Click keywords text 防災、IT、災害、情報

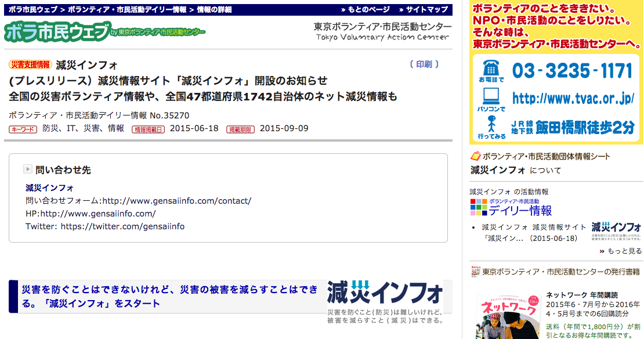click(x=84, y=129)
